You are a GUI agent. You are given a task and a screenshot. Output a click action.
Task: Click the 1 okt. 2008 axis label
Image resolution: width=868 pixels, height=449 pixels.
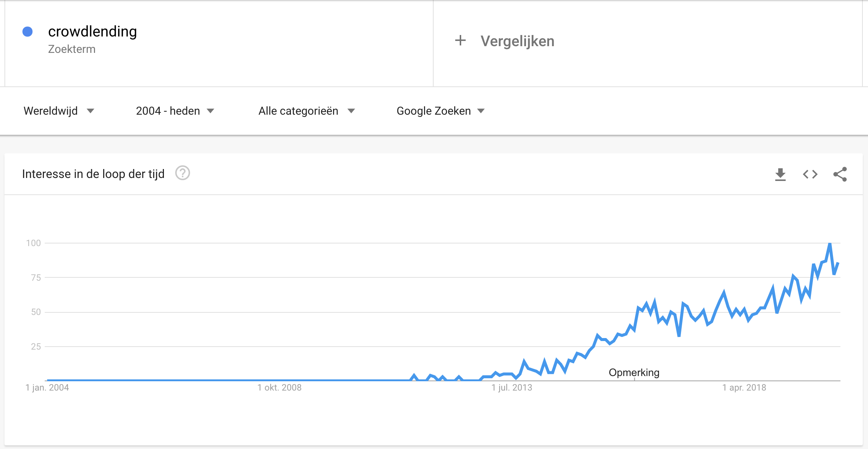[279, 388]
